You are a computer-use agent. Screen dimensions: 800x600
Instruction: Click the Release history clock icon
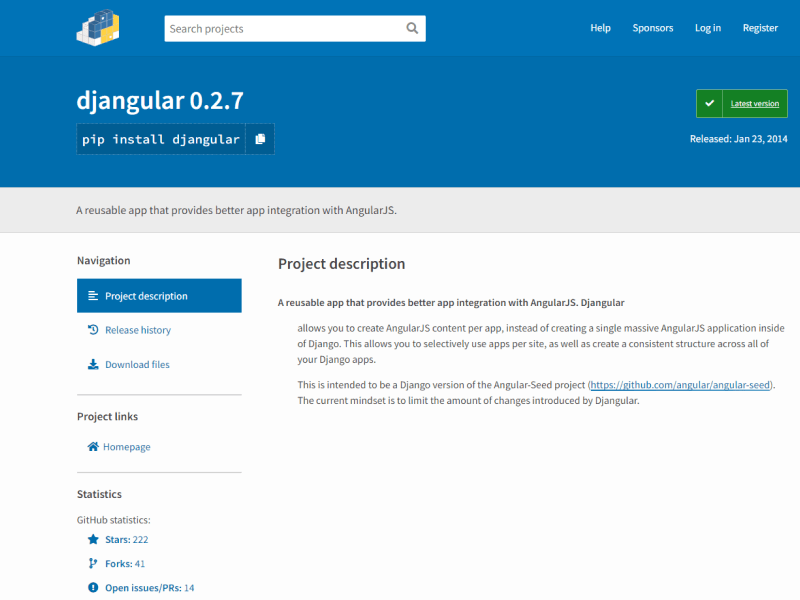tap(93, 330)
